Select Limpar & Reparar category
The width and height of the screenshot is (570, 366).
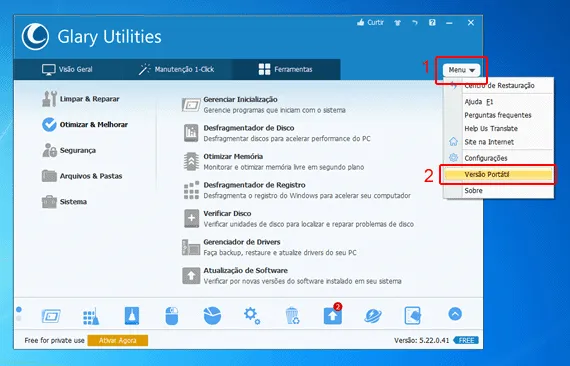[81, 99]
